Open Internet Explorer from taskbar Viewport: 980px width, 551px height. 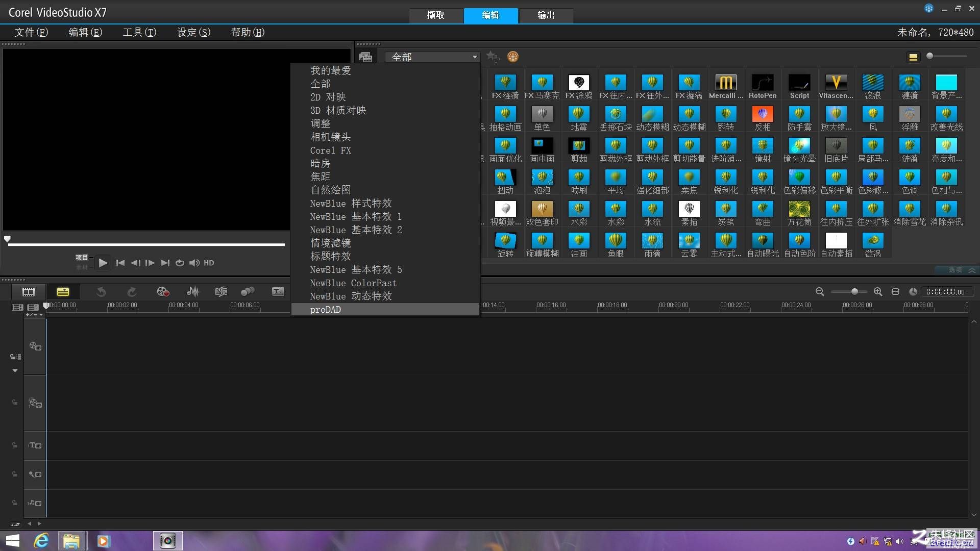(x=41, y=541)
